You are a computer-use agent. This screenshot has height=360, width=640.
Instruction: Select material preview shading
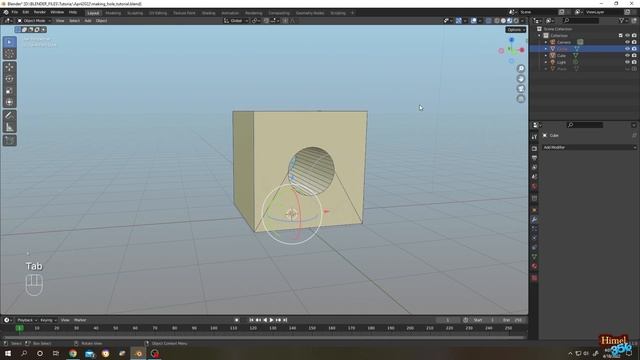click(509, 21)
